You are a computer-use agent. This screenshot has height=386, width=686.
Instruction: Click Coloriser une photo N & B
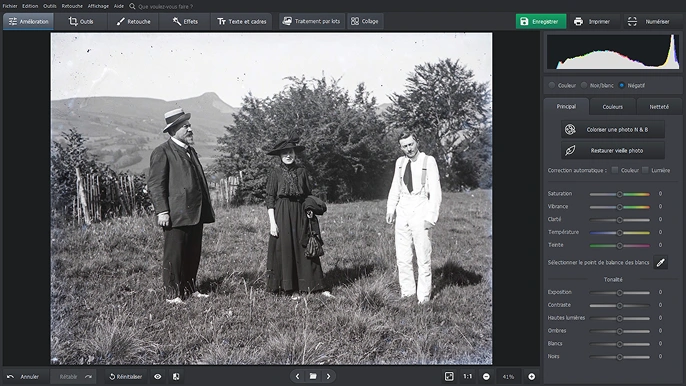pyautogui.click(x=613, y=130)
